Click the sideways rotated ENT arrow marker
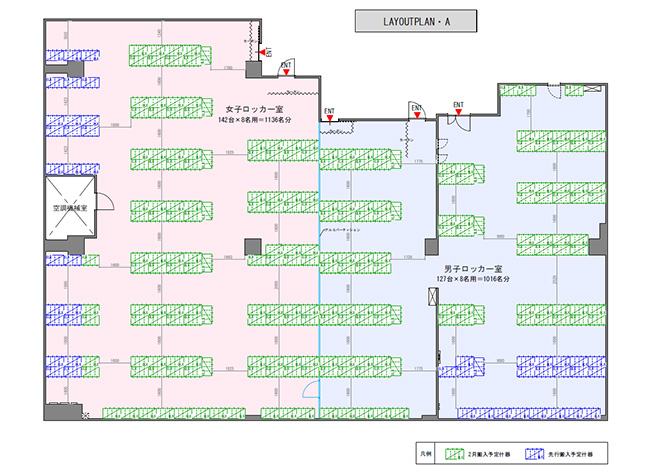 [x=266, y=51]
